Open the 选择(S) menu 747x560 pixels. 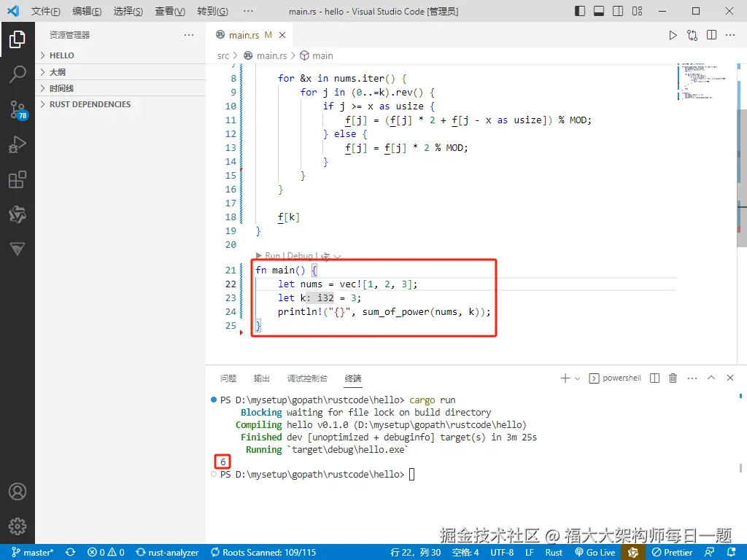[x=128, y=11]
